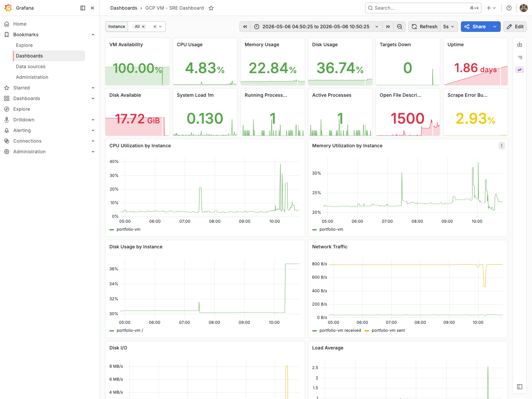Viewport: 532px width, 399px height.
Task: Click the Starred star icon
Action: pyautogui.click(x=7, y=88)
